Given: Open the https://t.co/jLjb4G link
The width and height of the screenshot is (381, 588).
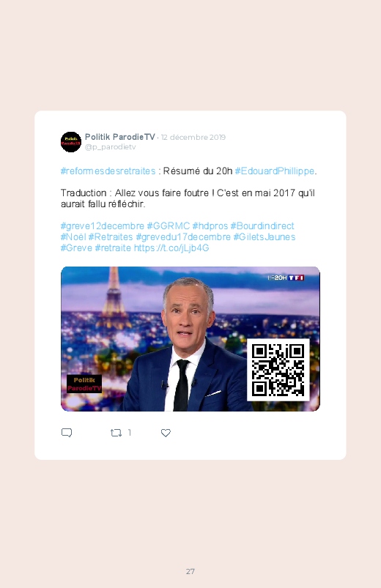Looking at the screenshot, I should pos(171,248).
